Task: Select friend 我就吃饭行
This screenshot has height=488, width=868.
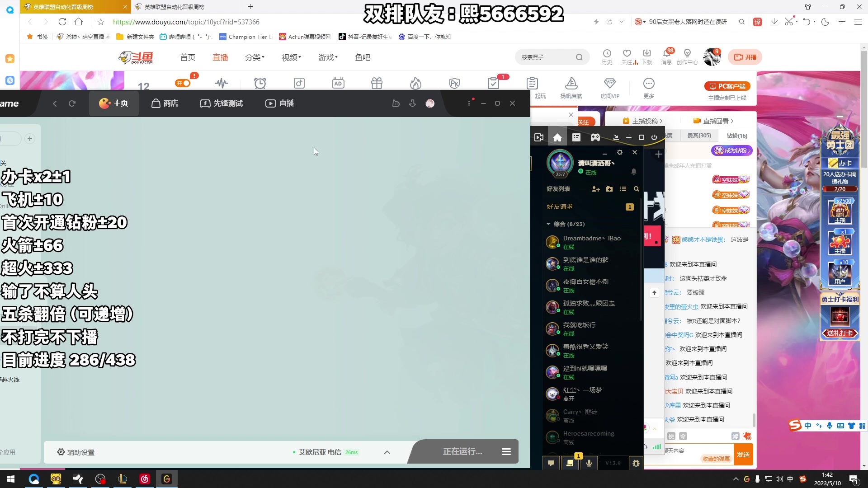Action: 591,329
